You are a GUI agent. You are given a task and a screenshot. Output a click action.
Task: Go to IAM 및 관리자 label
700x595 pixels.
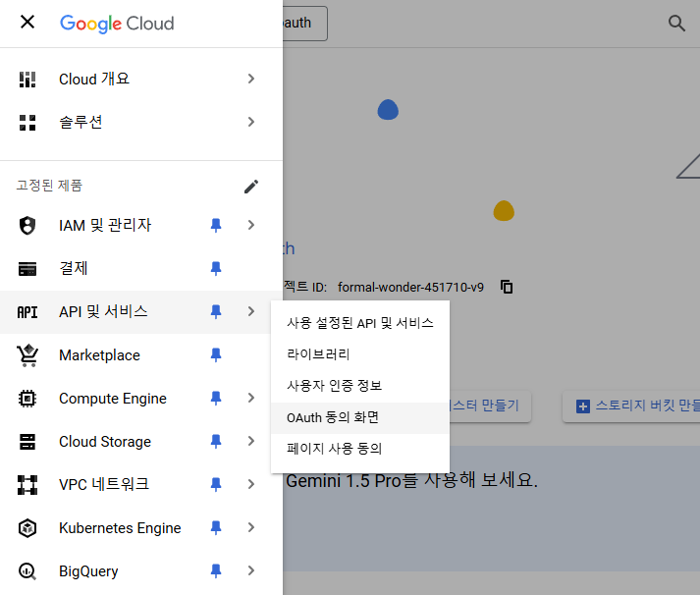tap(105, 225)
